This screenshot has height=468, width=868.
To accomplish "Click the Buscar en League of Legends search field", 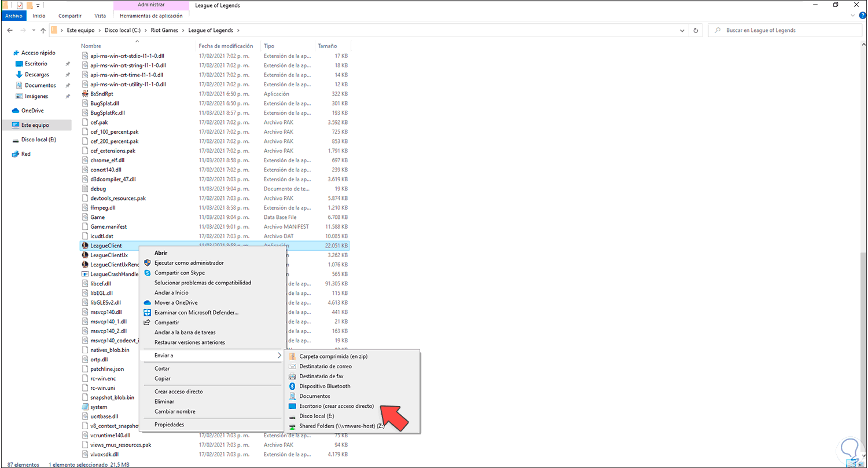I will tap(785, 30).
